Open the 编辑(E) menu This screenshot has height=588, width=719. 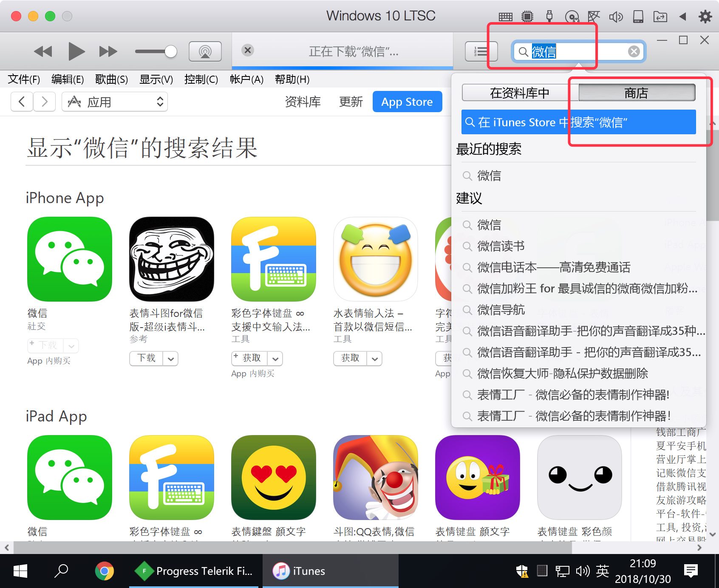68,79
